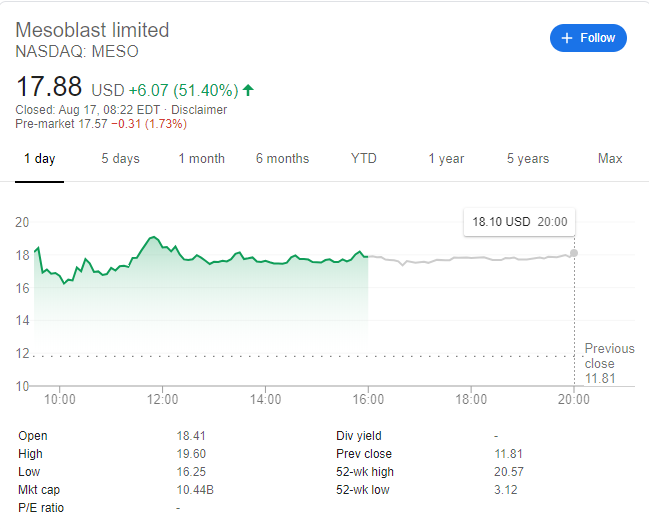Click the green up arrow icon
The image size is (649, 529).
(248, 90)
